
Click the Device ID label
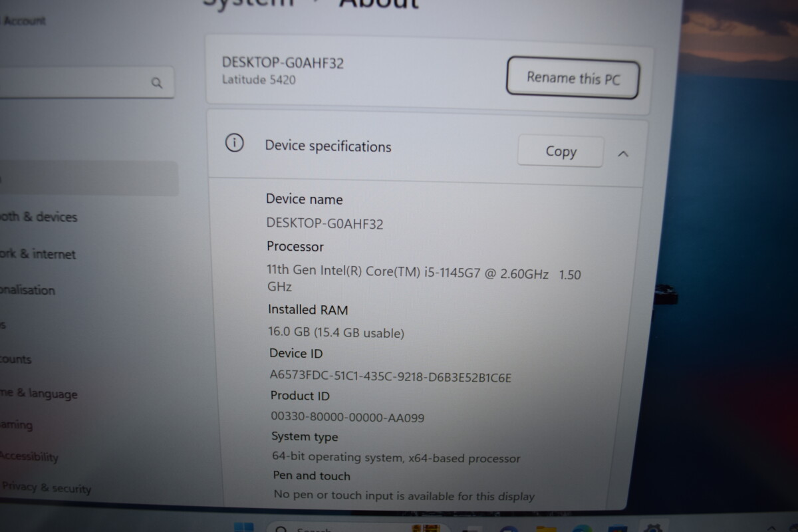click(296, 353)
